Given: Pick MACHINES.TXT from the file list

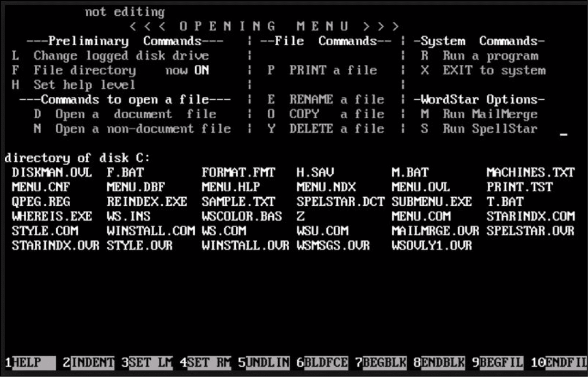Looking at the screenshot, I should click(x=530, y=173).
